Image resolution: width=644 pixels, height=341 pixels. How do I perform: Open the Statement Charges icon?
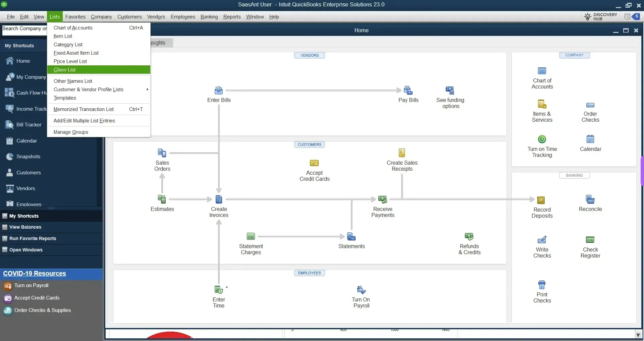click(251, 236)
